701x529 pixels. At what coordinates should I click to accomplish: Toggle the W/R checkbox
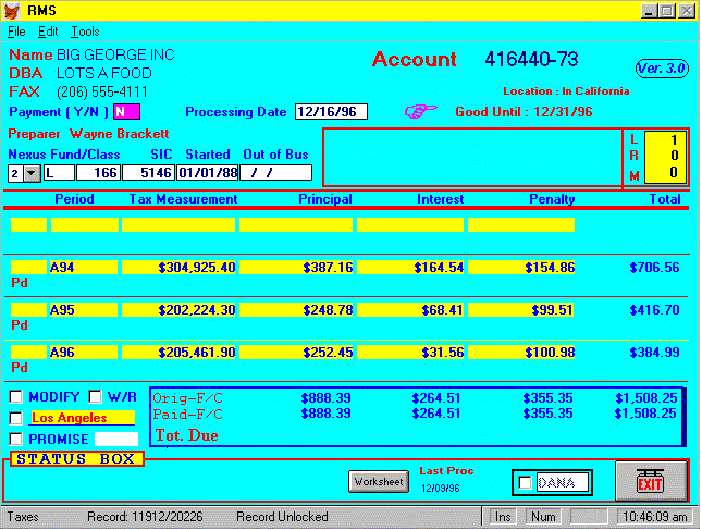[96, 397]
